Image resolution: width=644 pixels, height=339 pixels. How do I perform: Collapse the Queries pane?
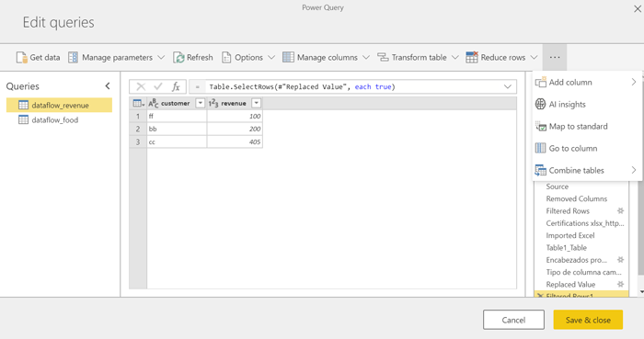(x=108, y=86)
